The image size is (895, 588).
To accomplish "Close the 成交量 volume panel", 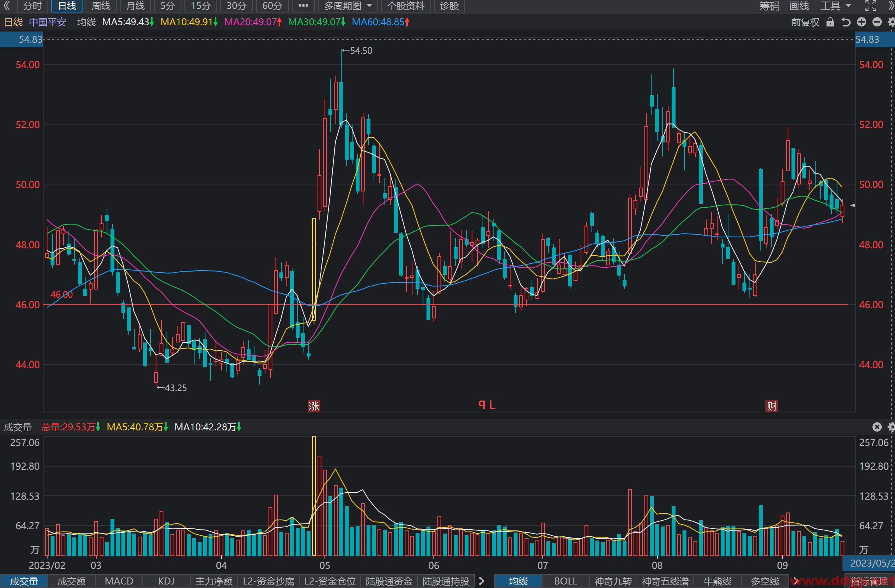I will [877, 427].
